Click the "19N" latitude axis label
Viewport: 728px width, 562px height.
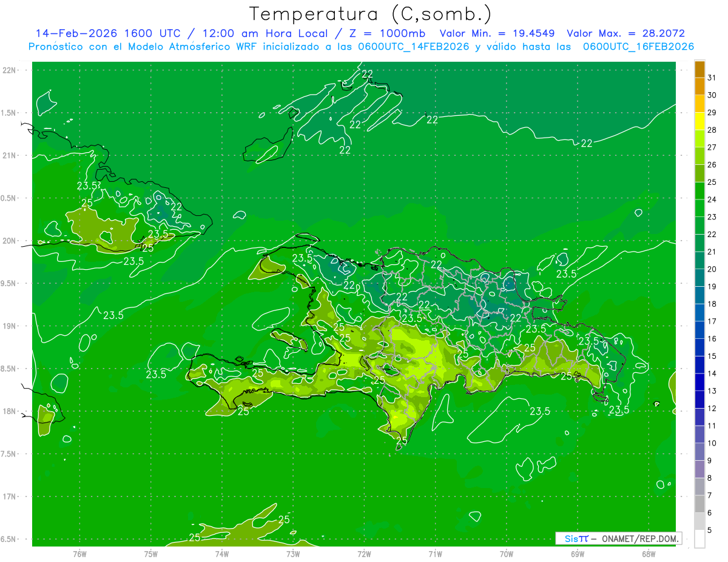tap(10, 326)
